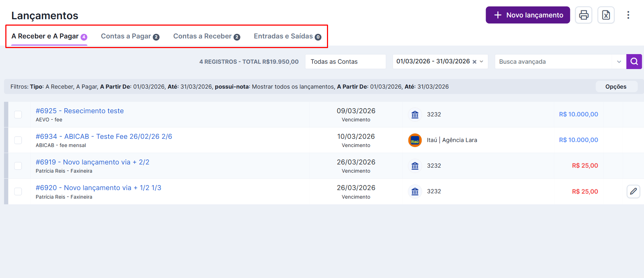Switch to the Contas a Pagar tab

pyautogui.click(x=130, y=36)
